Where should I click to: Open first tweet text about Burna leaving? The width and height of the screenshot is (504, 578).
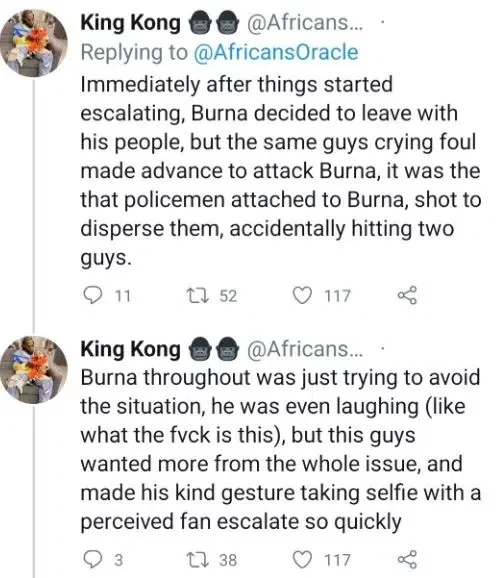[281, 171]
